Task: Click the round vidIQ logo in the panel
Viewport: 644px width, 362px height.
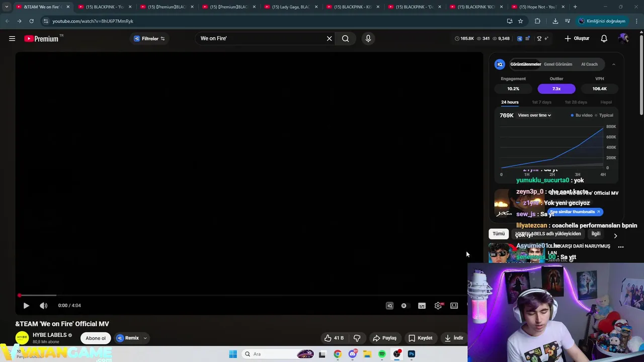Action: point(500,64)
